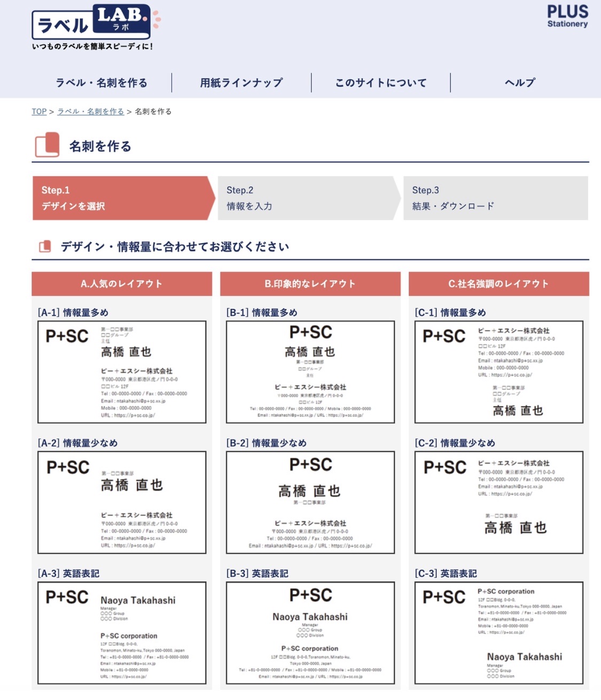
Task: Choose the A-2 情報量少なめ card design
Action: tap(122, 502)
